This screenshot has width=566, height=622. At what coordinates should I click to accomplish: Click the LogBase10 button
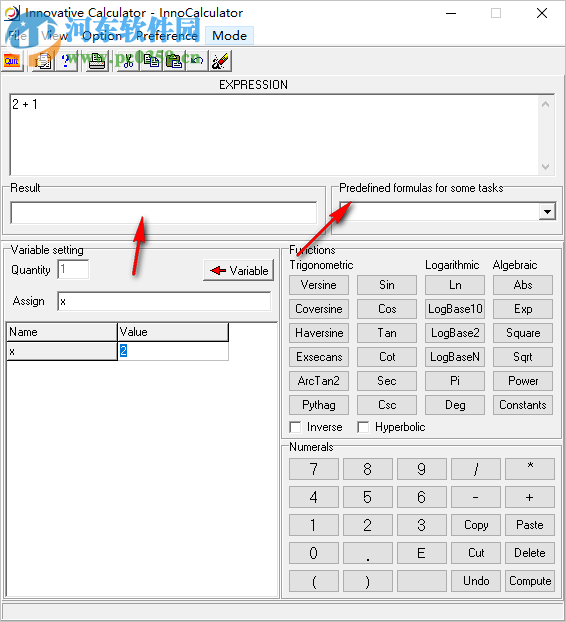coord(455,309)
